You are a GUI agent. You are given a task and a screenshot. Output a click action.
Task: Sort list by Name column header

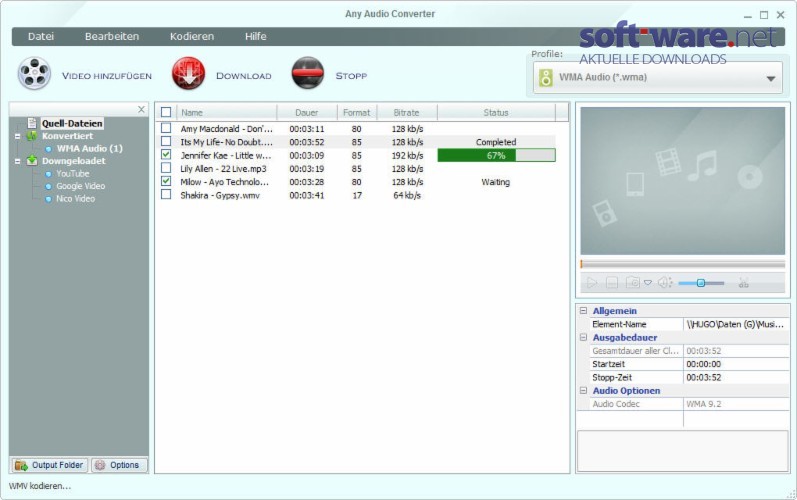(226, 113)
